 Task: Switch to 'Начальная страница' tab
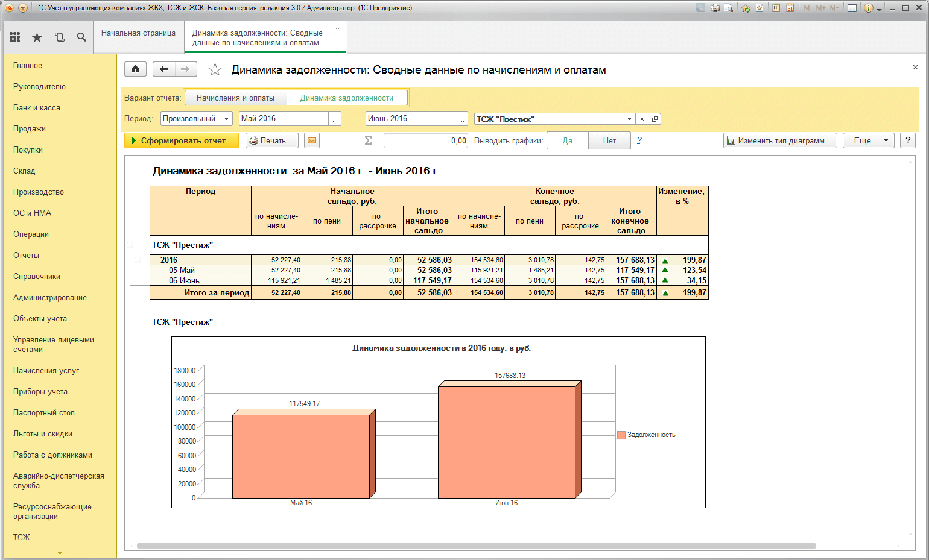(x=138, y=33)
